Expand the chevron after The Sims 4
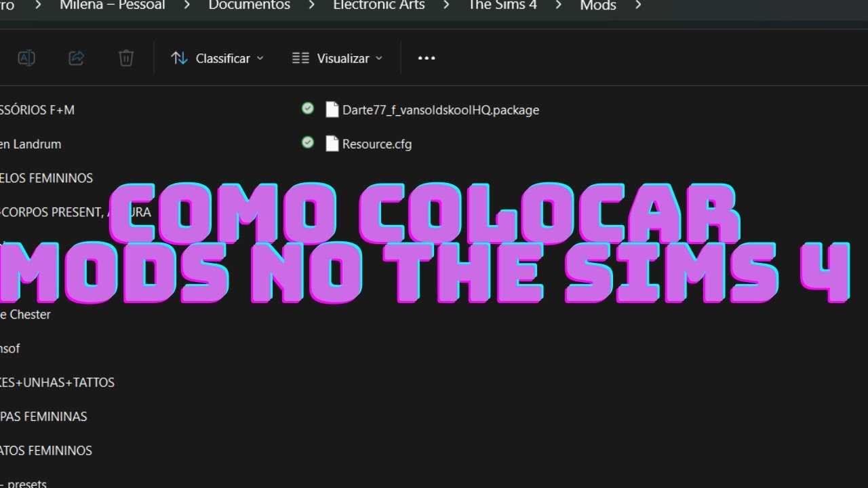Image resolution: width=868 pixels, height=488 pixels. tap(558, 5)
